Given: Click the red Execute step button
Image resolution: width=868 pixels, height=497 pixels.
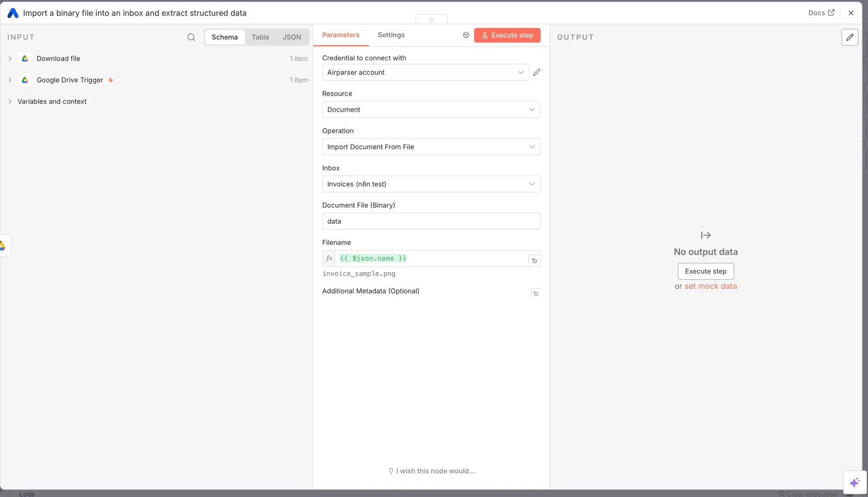Looking at the screenshot, I should tap(507, 35).
